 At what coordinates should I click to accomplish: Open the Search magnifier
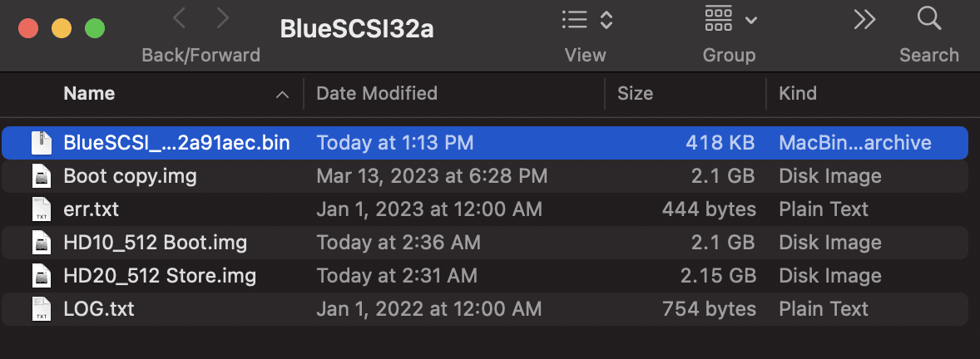(x=928, y=18)
